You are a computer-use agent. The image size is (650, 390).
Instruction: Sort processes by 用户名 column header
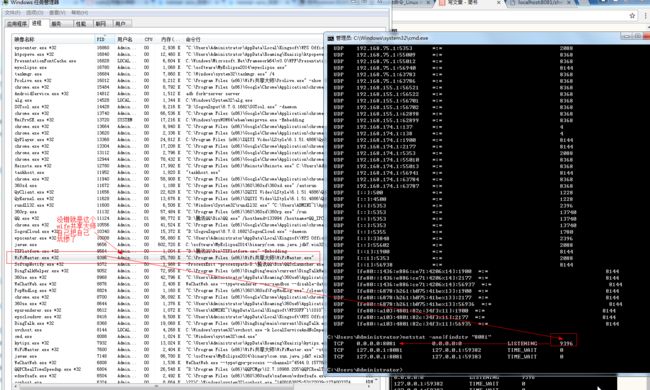pos(128,39)
